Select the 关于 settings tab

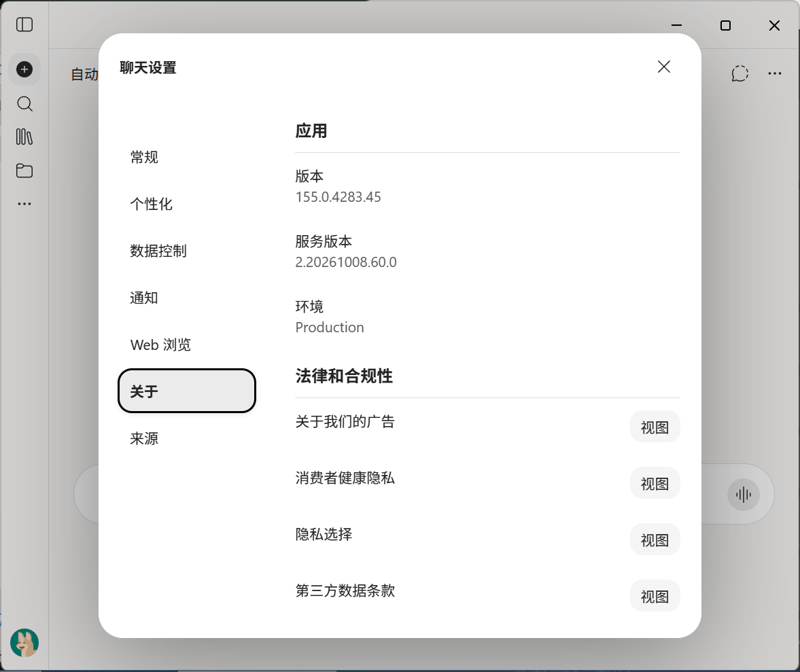coord(186,391)
